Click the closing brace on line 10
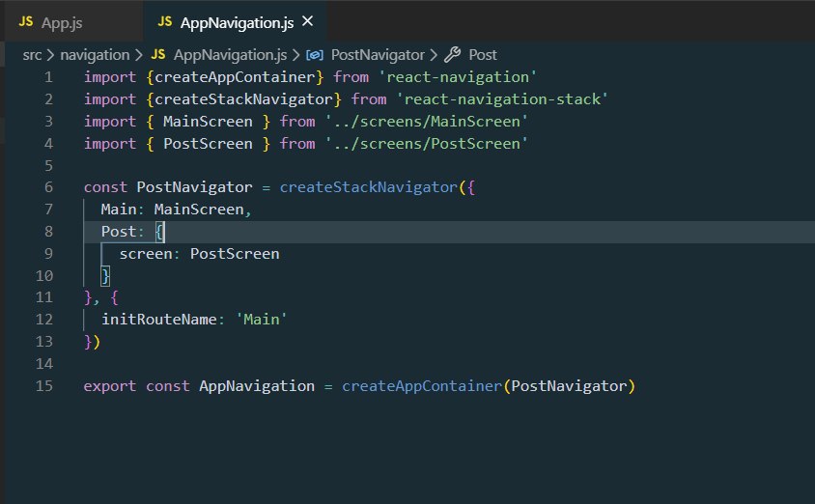The width and height of the screenshot is (815, 504). [x=105, y=276]
